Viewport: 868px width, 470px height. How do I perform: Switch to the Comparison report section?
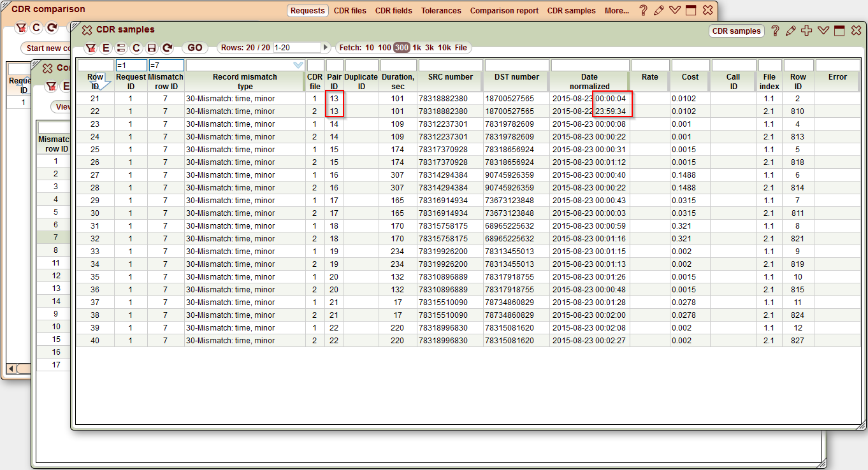pos(505,10)
